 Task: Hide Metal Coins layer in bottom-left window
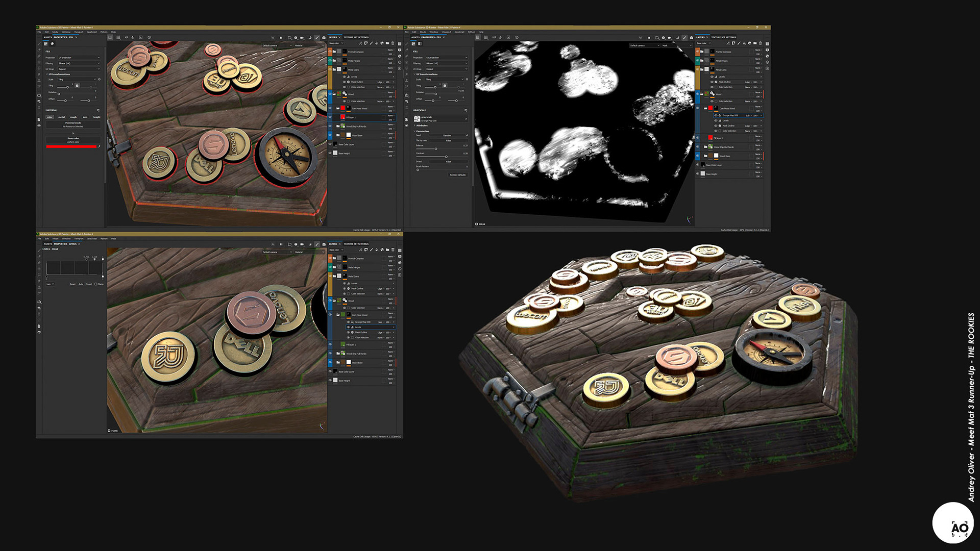330,276
